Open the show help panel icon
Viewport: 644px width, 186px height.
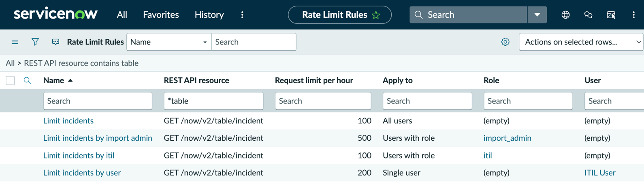coord(611,15)
